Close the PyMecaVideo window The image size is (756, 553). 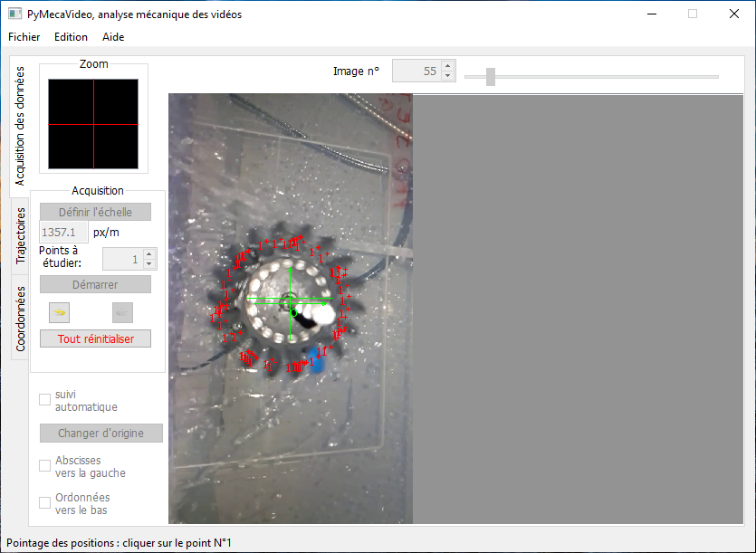point(733,14)
